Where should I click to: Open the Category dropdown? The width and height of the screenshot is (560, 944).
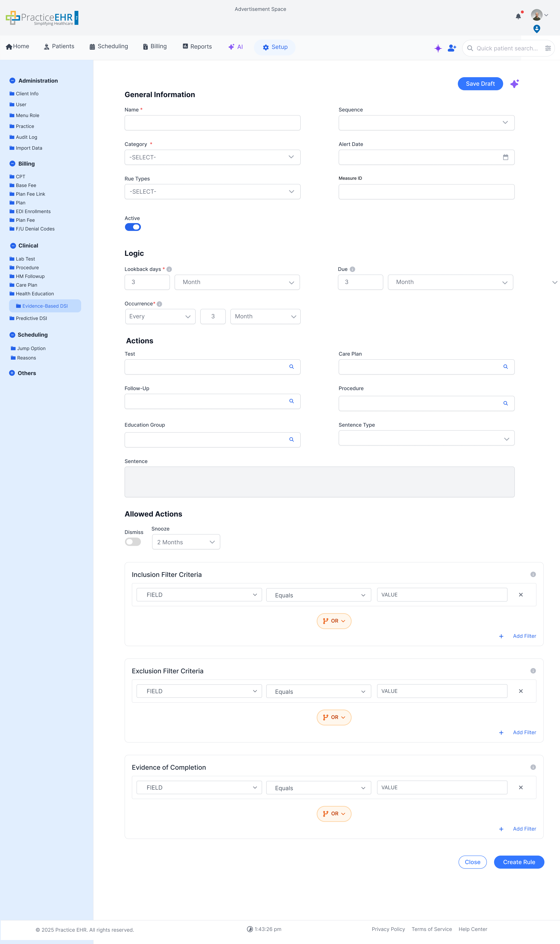[x=212, y=157]
